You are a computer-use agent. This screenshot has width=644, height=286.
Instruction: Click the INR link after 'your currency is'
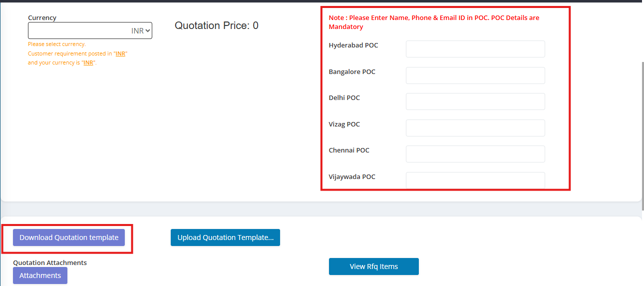[x=88, y=62]
